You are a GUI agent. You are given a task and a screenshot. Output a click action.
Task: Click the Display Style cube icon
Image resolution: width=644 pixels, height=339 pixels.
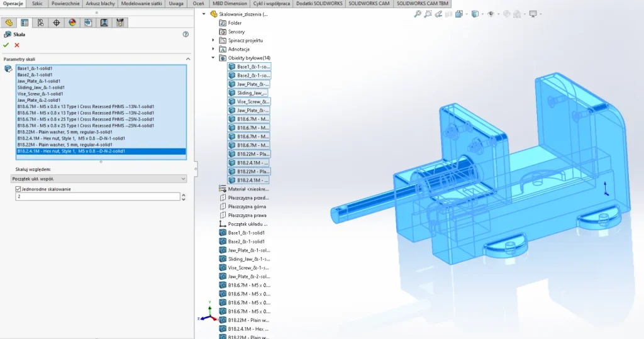(475, 14)
